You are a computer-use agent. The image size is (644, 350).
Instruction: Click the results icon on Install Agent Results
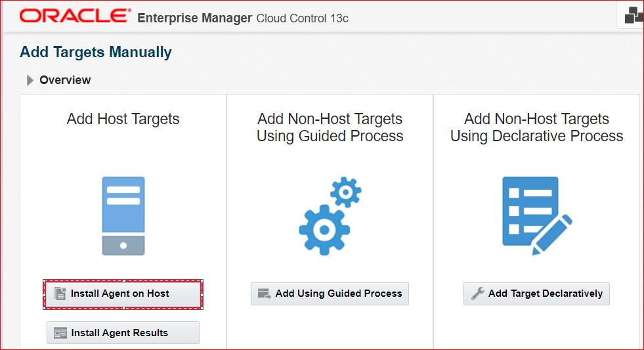[60, 333]
